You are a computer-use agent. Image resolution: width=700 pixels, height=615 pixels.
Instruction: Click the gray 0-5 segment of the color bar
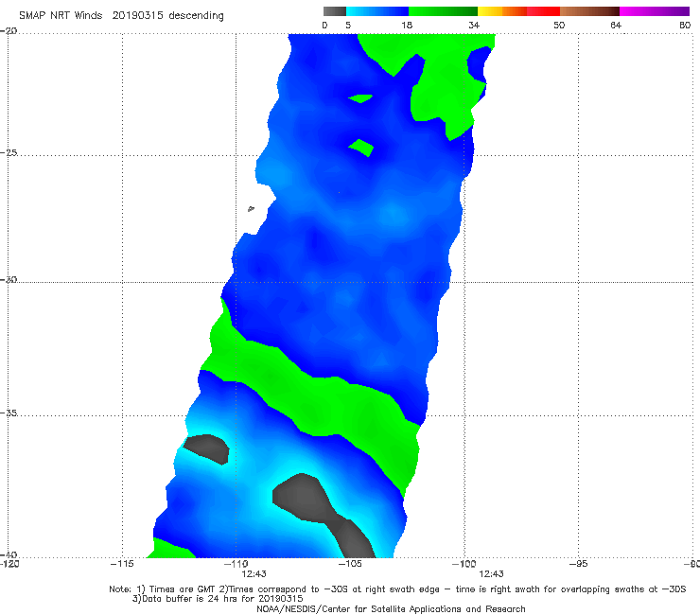(335, 11)
